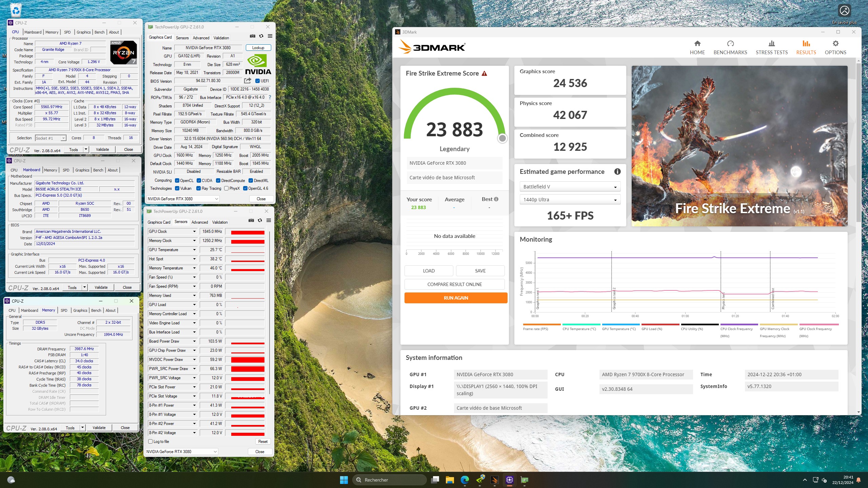Click Reset button in GPU-Z Sensors
Screen dimensions: 868x488
click(x=263, y=442)
